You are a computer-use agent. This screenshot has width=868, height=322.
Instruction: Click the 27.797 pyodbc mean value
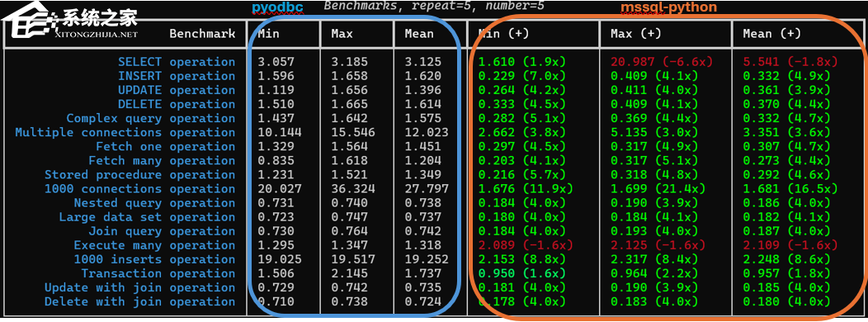pos(427,189)
